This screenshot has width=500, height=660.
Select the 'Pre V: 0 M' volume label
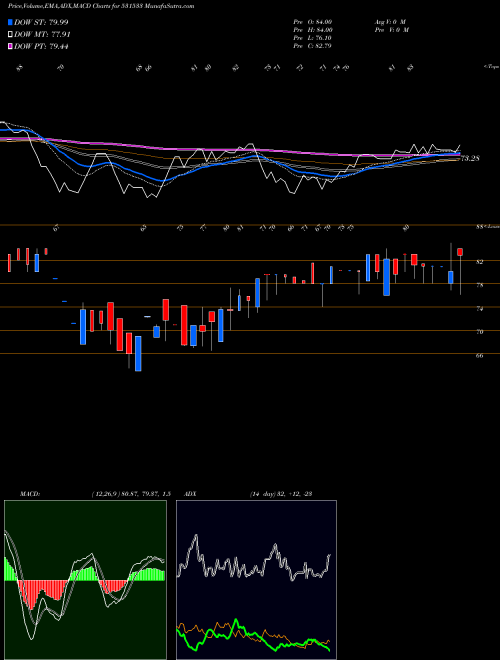click(391, 30)
